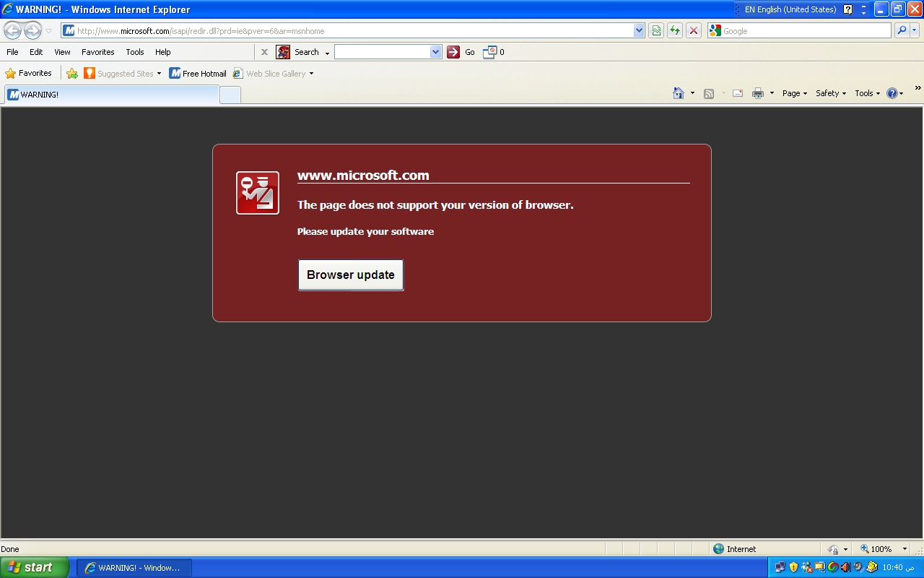Expand the Home button dropdown arrow
Screen dimensions: 924x578
(692, 93)
